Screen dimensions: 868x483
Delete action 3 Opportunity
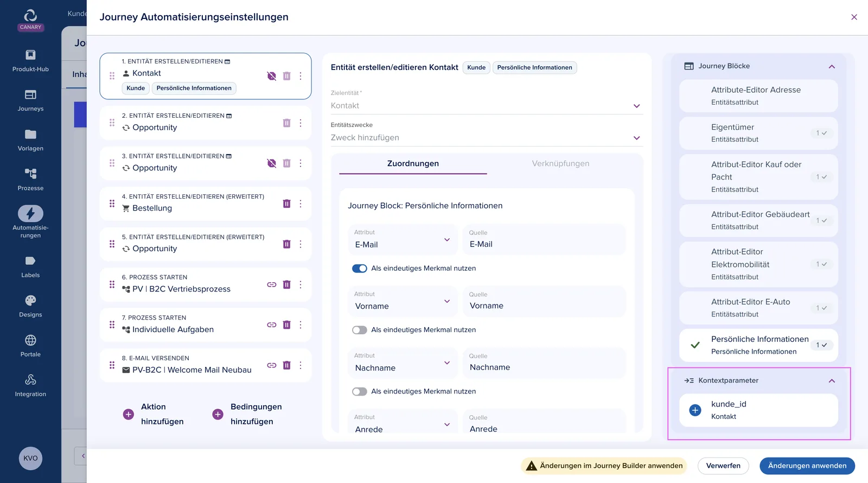click(x=286, y=163)
